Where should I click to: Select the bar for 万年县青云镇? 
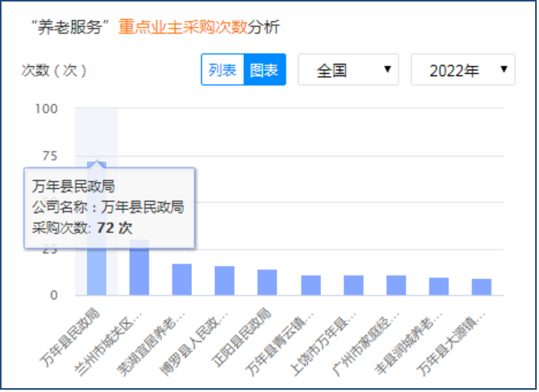point(310,285)
